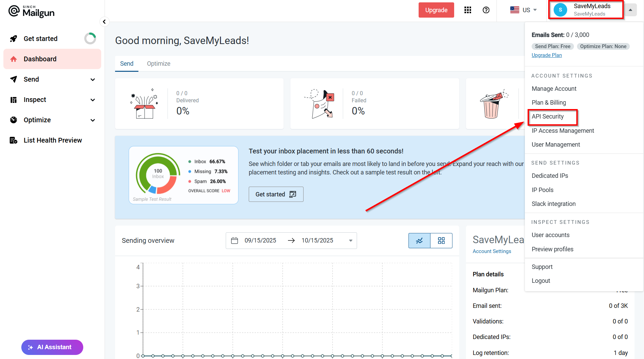644x359 pixels.
Task: Click the Mailgun logo
Action: [31, 11]
